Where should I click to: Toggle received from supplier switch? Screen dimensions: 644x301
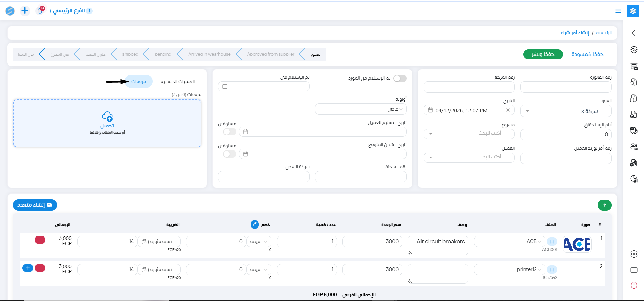click(x=400, y=78)
